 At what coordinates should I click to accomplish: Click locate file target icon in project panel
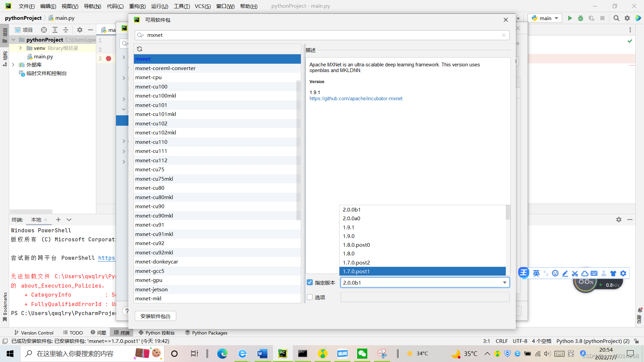(44, 30)
